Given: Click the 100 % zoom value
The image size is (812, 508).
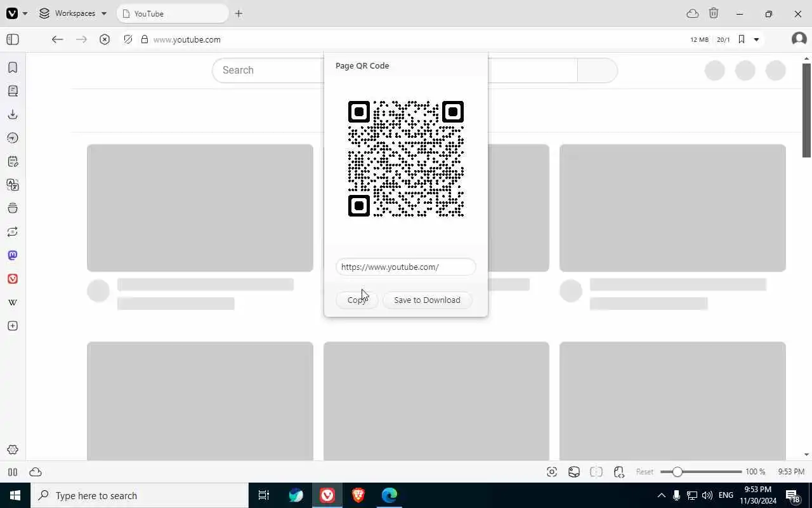Looking at the screenshot, I should (x=755, y=472).
